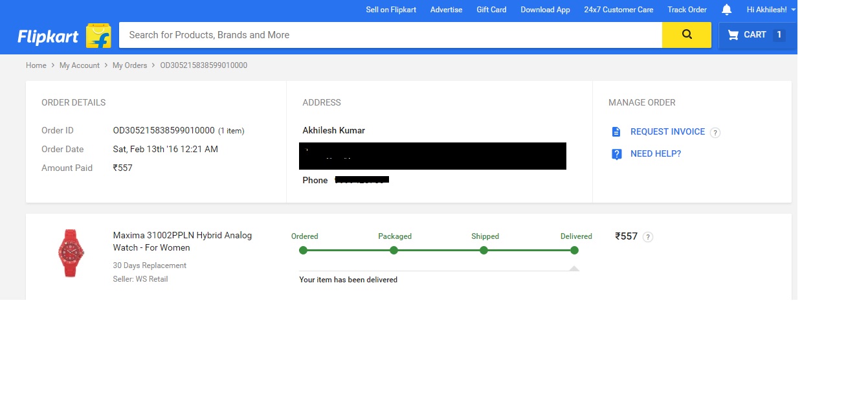
Task: Go to Home in the breadcrumb
Action: click(36, 65)
